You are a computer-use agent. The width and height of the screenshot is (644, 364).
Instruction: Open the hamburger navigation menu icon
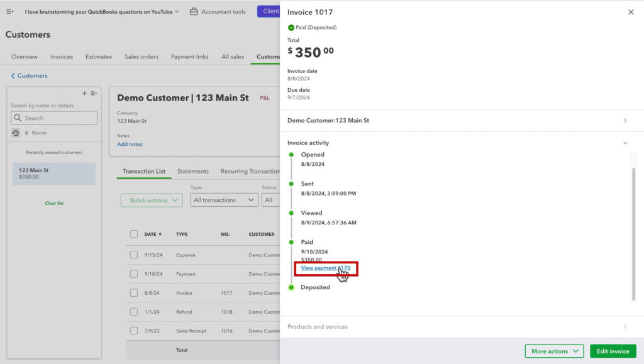point(9,11)
